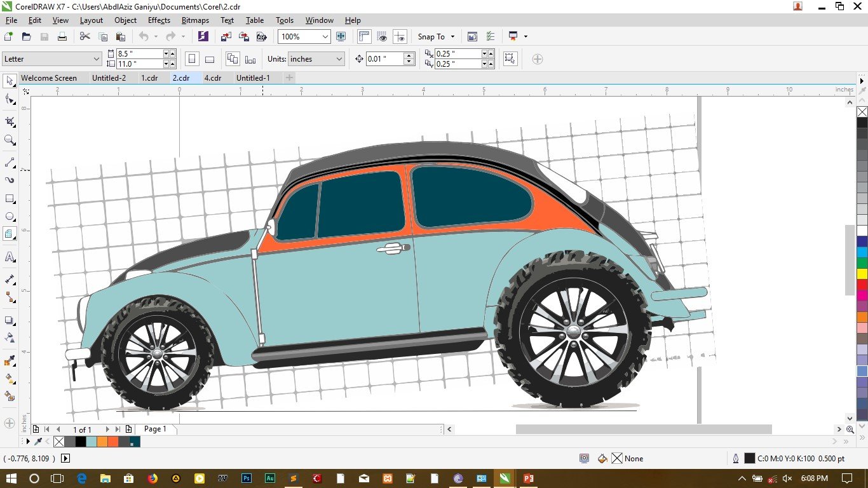Click the Page 1 tab

[155, 429]
